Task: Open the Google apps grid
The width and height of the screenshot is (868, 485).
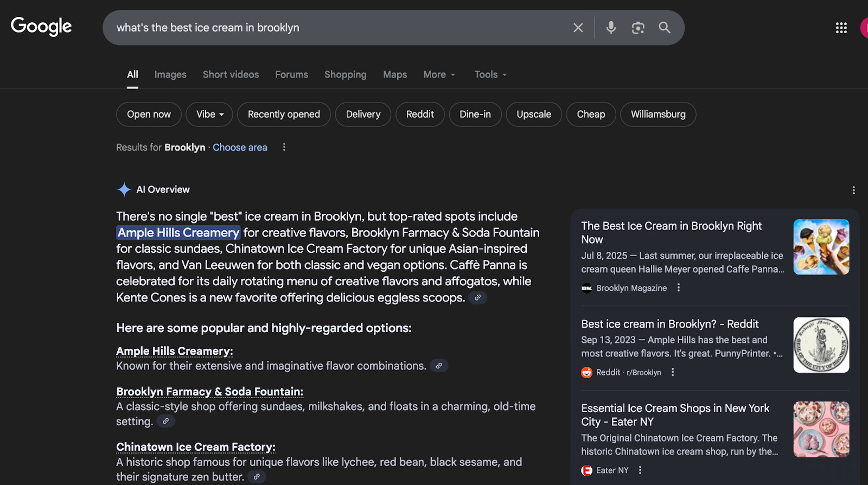Action: click(x=841, y=28)
